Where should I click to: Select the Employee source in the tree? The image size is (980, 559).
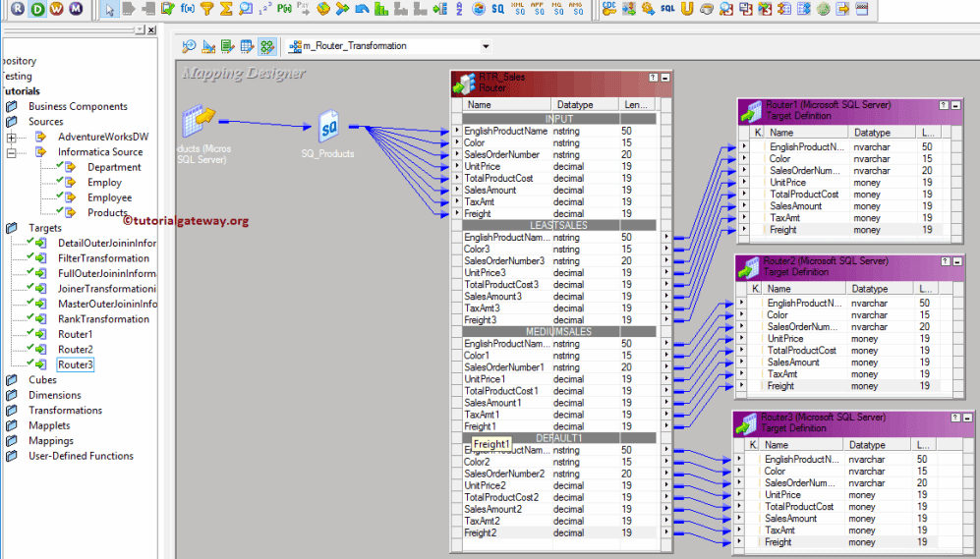coord(109,197)
